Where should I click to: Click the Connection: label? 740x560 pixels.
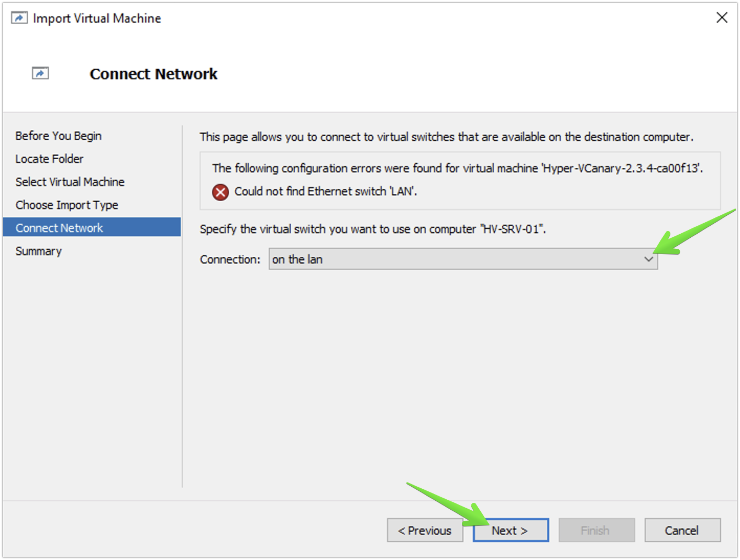click(230, 259)
